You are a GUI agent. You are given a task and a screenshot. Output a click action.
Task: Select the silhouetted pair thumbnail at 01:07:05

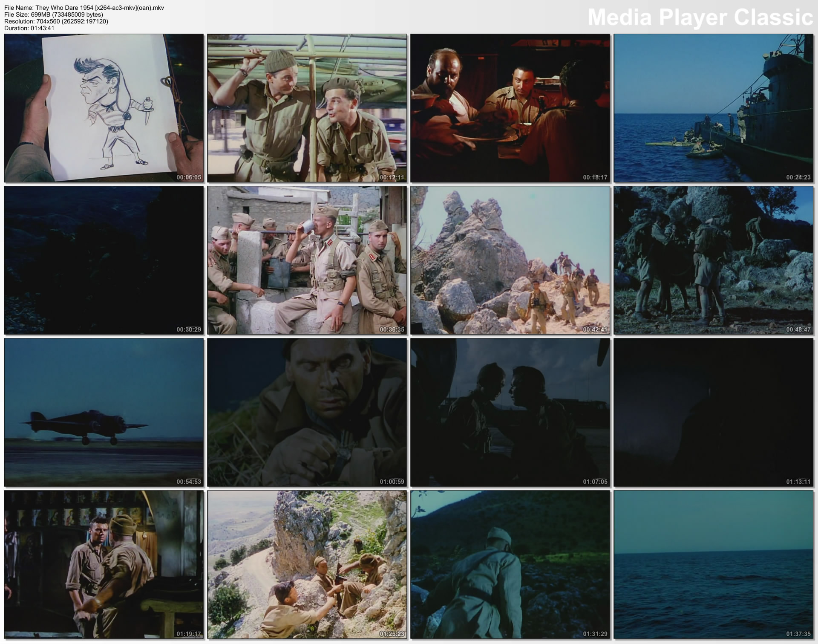[510, 413]
